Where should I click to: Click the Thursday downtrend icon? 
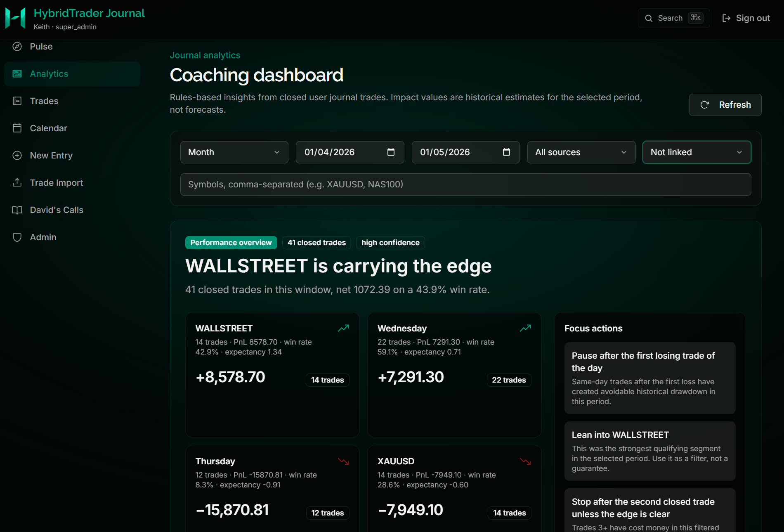tap(343, 461)
